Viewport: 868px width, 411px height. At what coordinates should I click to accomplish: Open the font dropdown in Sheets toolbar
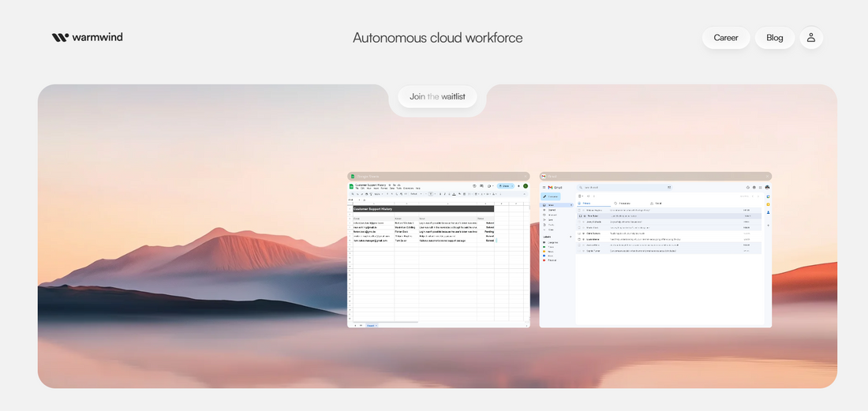[x=414, y=193]
